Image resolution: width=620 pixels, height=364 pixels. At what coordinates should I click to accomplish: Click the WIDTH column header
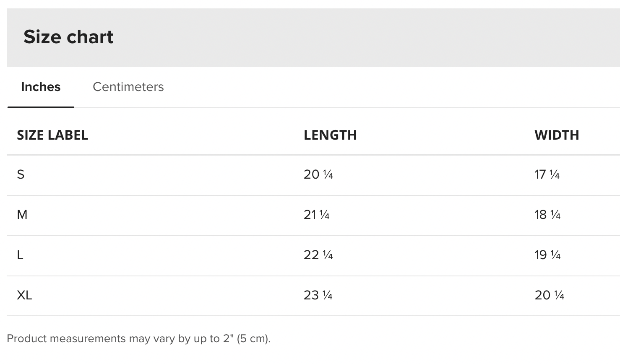557,135
